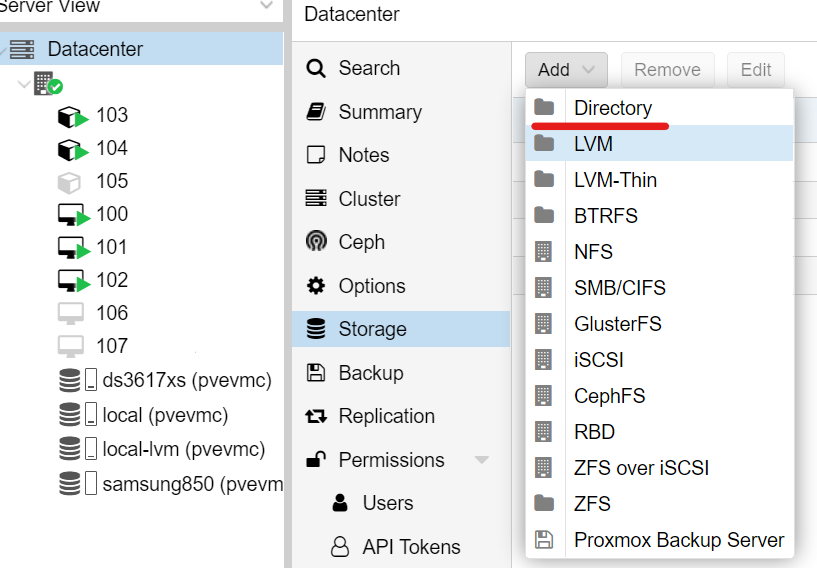
Task: Click the Storage database icon in sidebar
Action: tap(316, 329)
